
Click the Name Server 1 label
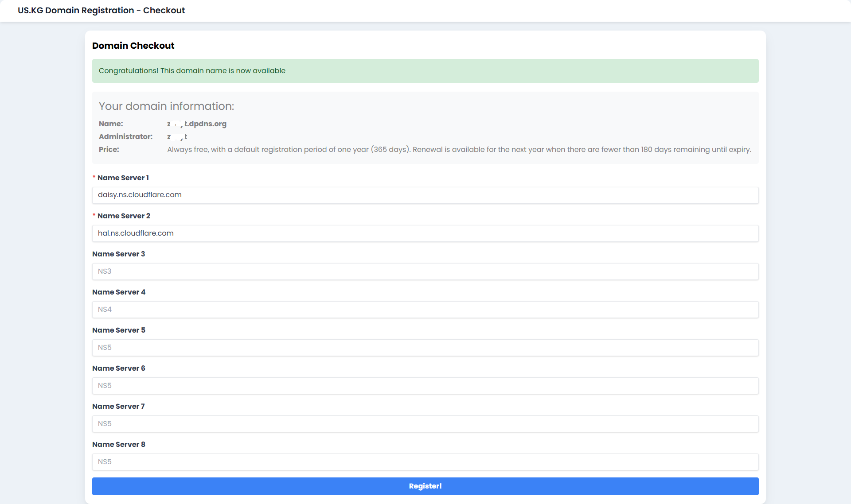pos(123,178)
